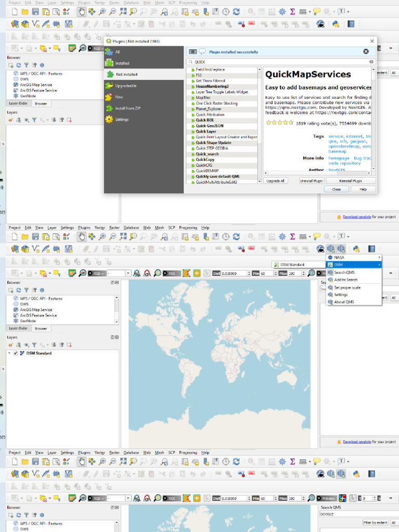This screenshot has height=532, width=399.
Task: Click New Shapefile Layer icon, window with GOOGLE search
Action: (x=35, y=474)
